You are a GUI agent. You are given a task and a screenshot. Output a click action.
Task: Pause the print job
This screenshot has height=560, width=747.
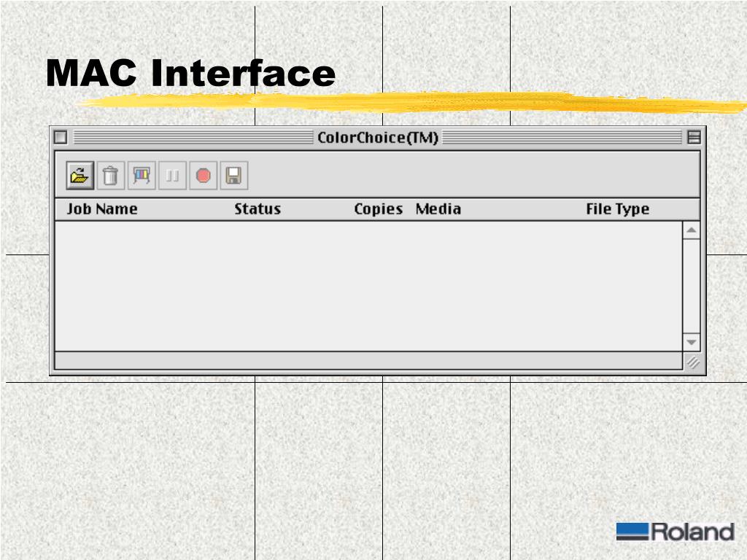pos(172,176)
